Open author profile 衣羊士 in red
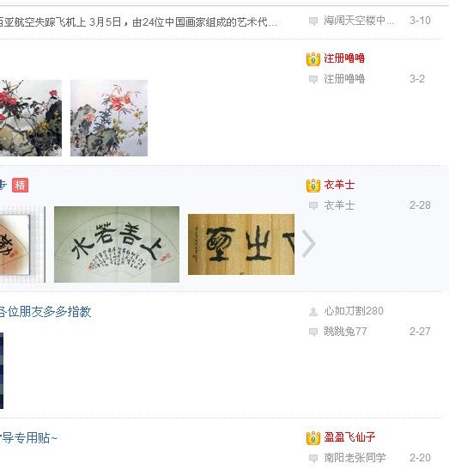449x476 pixels. click(339, 185)
